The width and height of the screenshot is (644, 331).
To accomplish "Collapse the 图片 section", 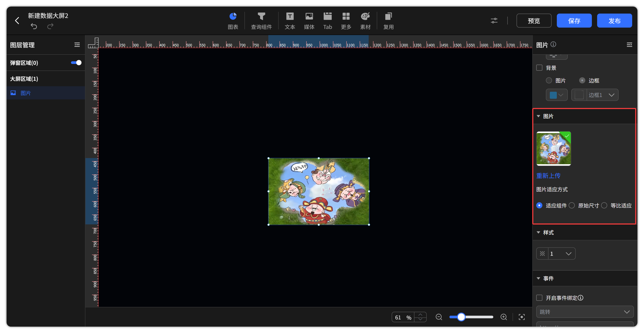I will pos(538,116).
